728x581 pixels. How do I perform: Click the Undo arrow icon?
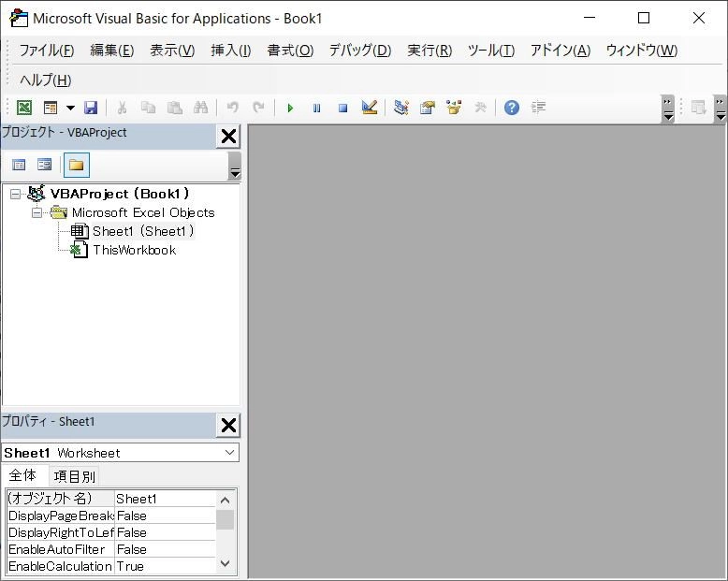[233, 108]
